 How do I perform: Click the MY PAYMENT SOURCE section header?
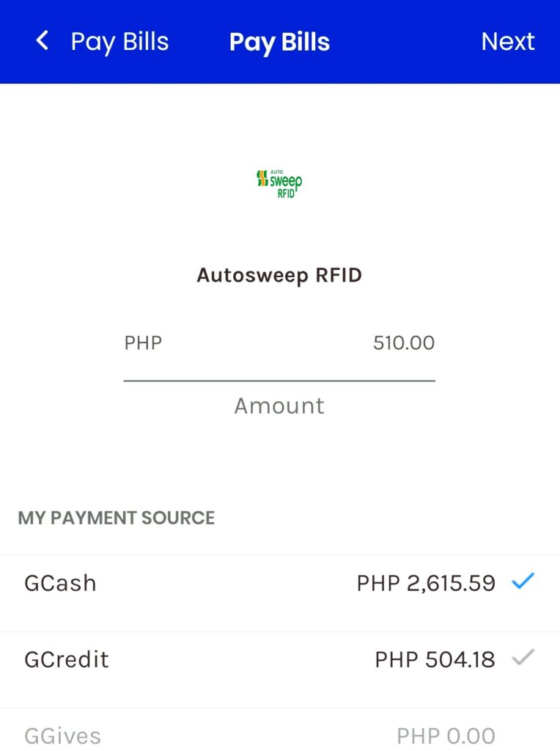117,518
